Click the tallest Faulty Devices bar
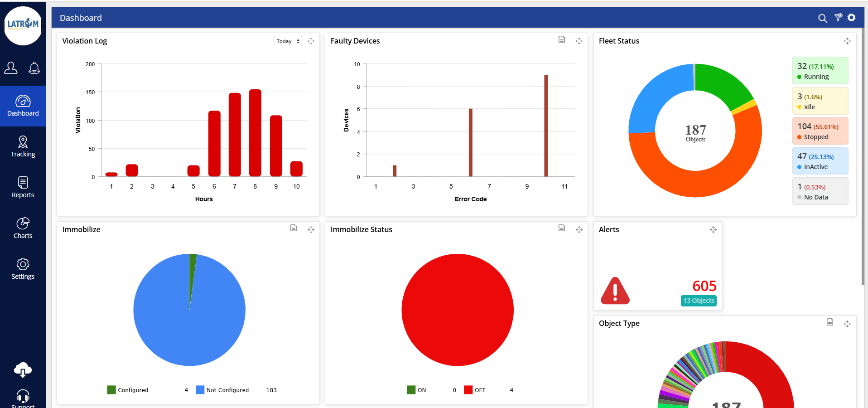 (546, 126)
